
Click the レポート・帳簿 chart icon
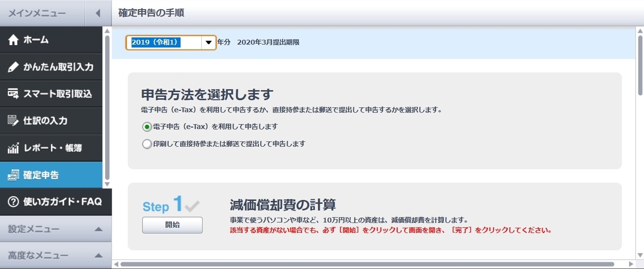tap(13, 147)
